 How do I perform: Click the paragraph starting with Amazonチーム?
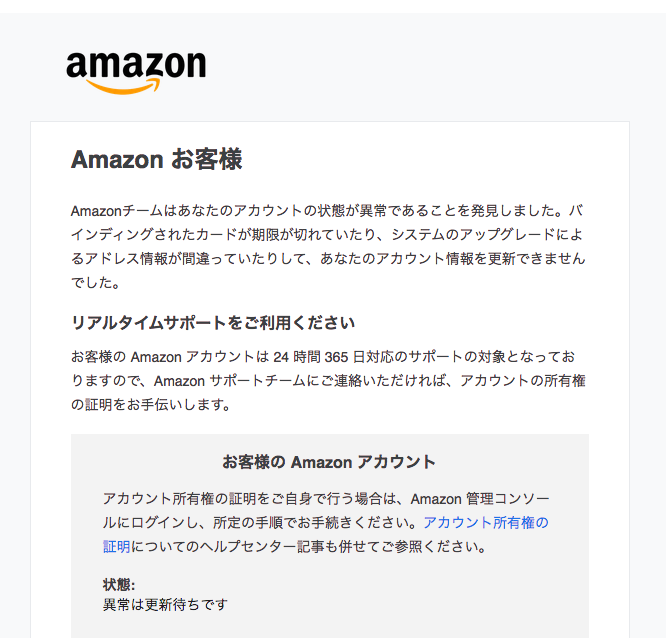coord(328,246)
